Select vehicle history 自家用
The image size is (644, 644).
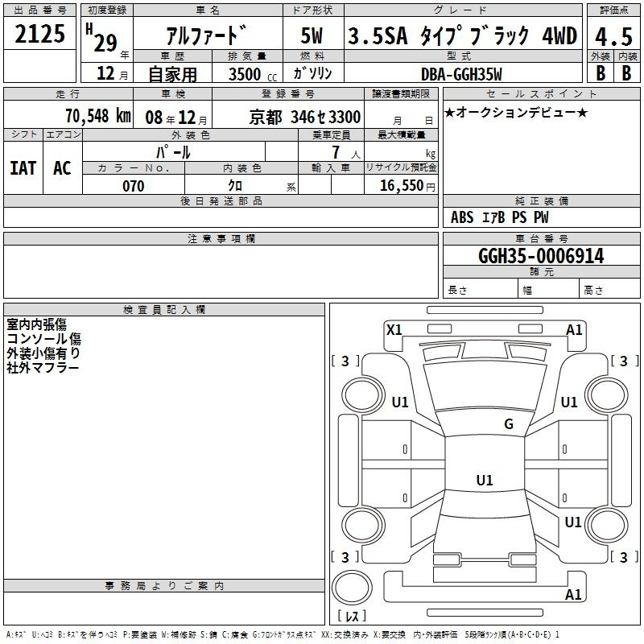[x=172, y=74]
